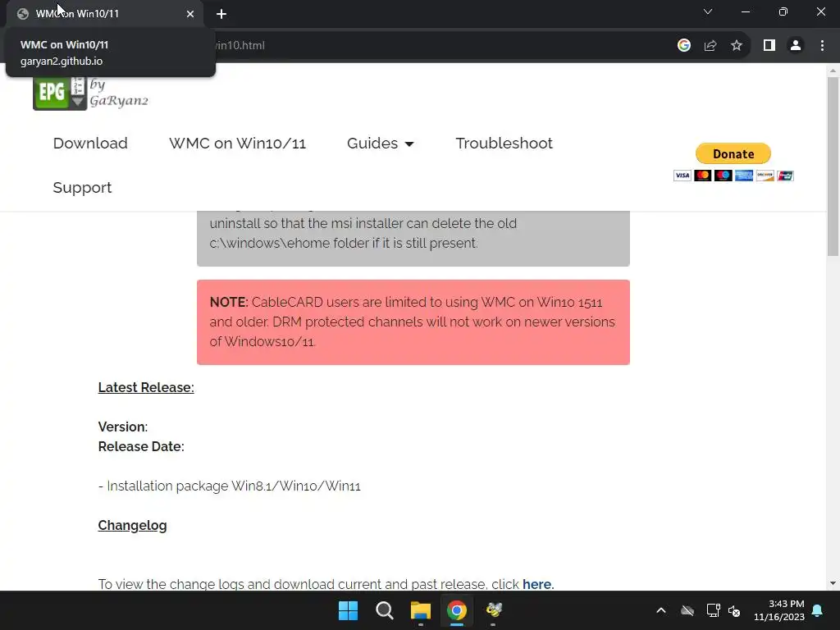Toggle the browser side panel
This screenshot has width=840, height=630.
tap(769, 46)
